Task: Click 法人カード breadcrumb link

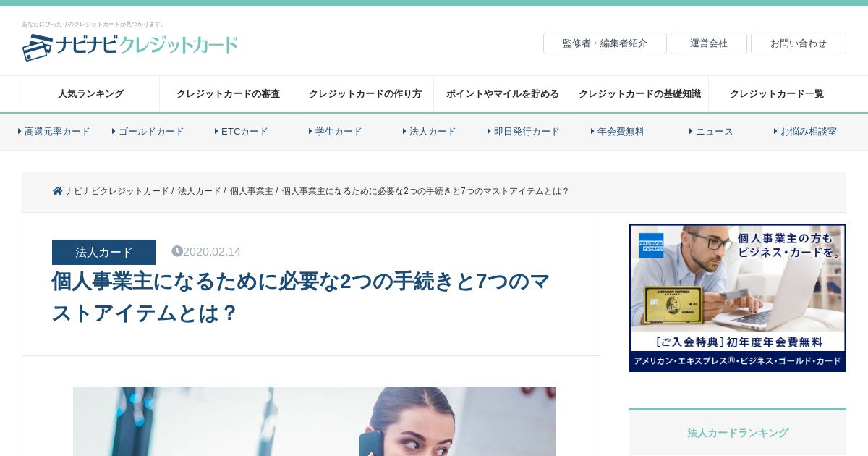Action: coord(199,191)
